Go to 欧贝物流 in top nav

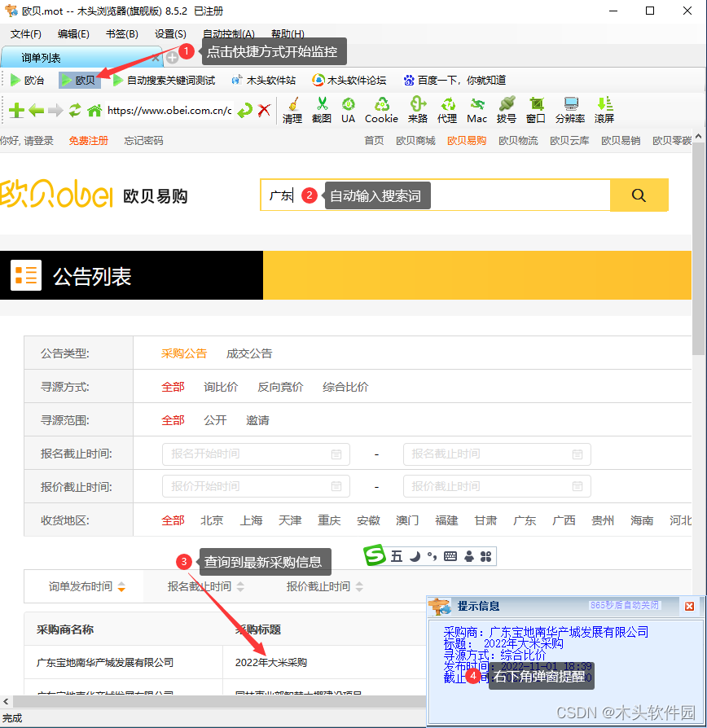[518, 141]
